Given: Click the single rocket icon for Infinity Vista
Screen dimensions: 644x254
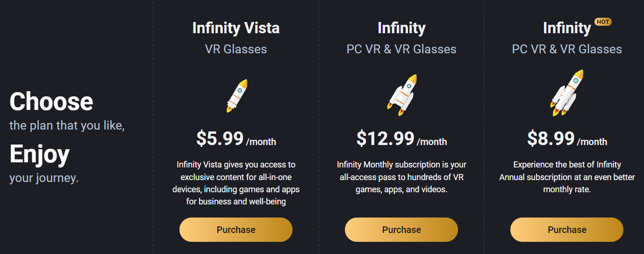Looking at the screenshot, I should (236, 95).
